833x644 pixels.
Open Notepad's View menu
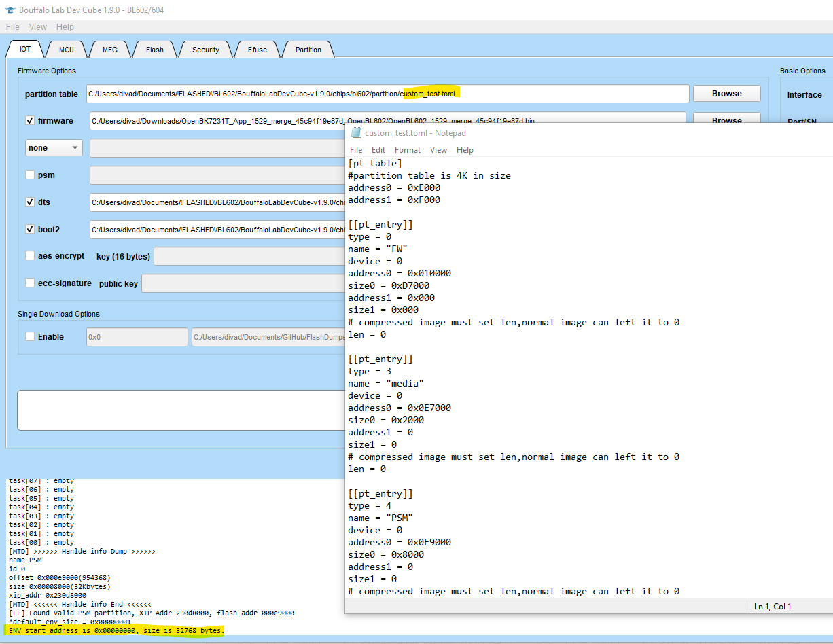click(x=439, y=150)
